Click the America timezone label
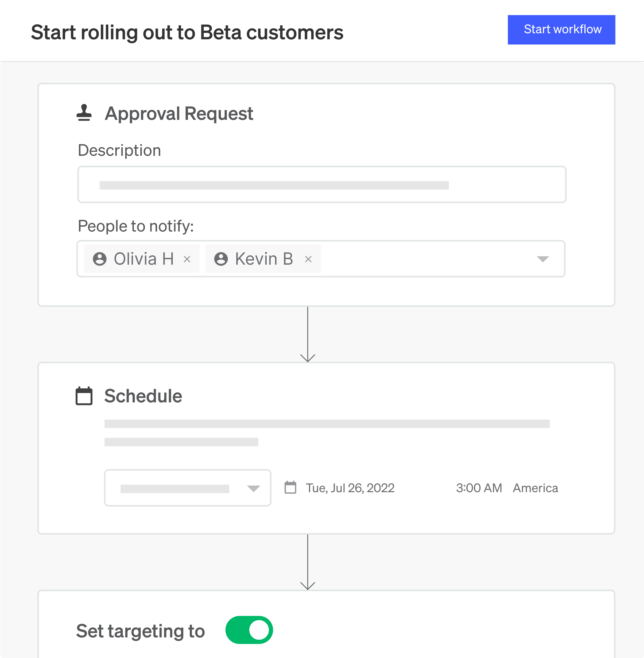Image resolution: width=644 pixels, height=658 pixels. [x=535, y=488]
